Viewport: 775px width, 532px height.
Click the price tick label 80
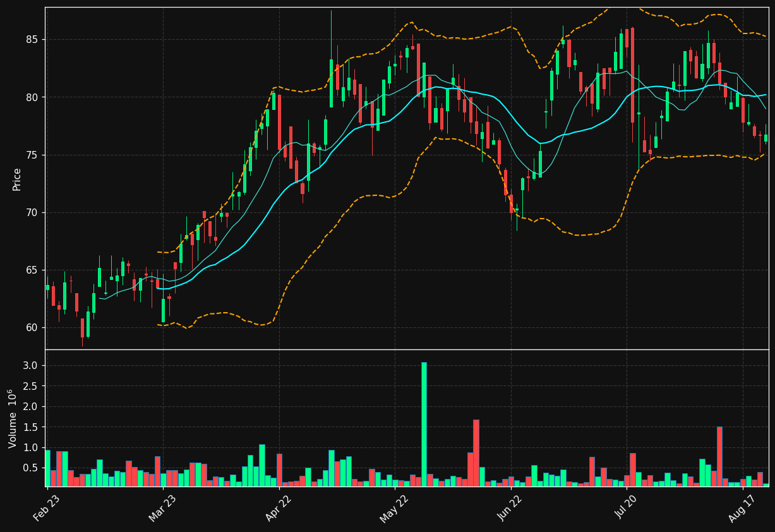pyautogui.click(x=32, y=97)
